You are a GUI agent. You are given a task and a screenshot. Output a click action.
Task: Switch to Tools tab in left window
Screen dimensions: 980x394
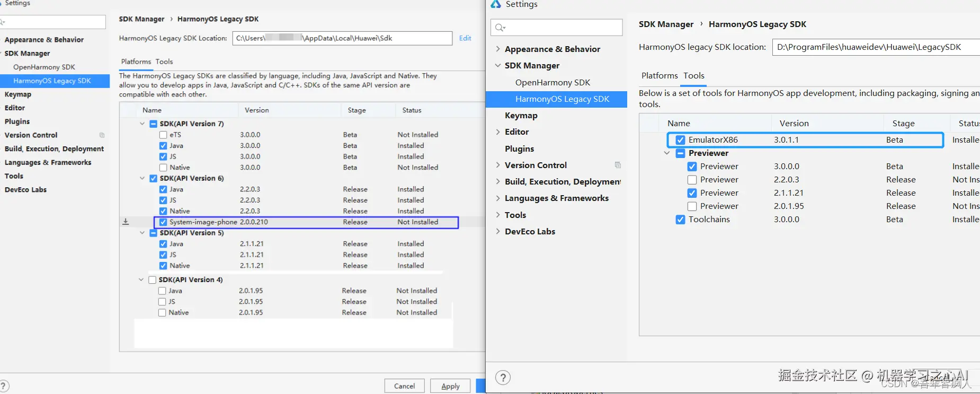(164, 62)
